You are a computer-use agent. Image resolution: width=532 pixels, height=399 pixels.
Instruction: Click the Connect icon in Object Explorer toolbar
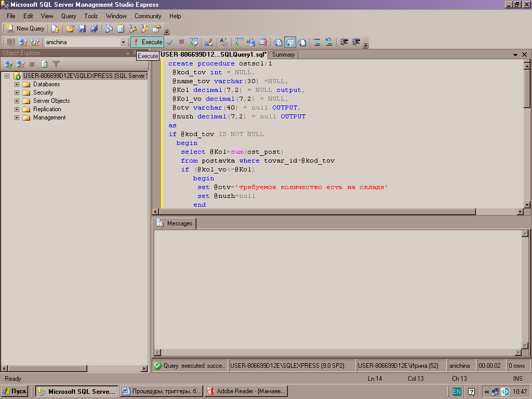tap(8, 64)
